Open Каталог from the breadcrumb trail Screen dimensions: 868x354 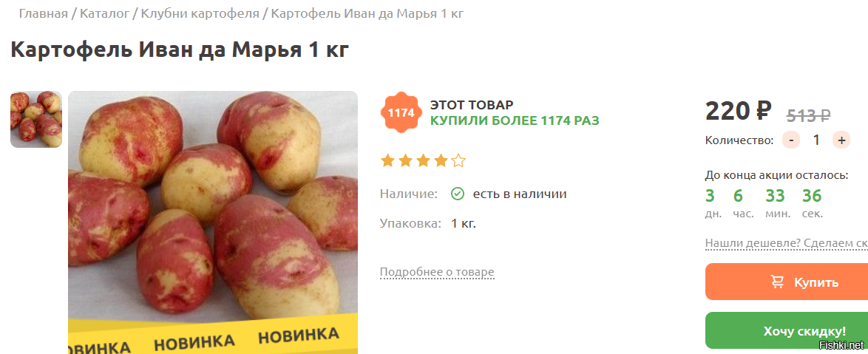pos(105,13)
